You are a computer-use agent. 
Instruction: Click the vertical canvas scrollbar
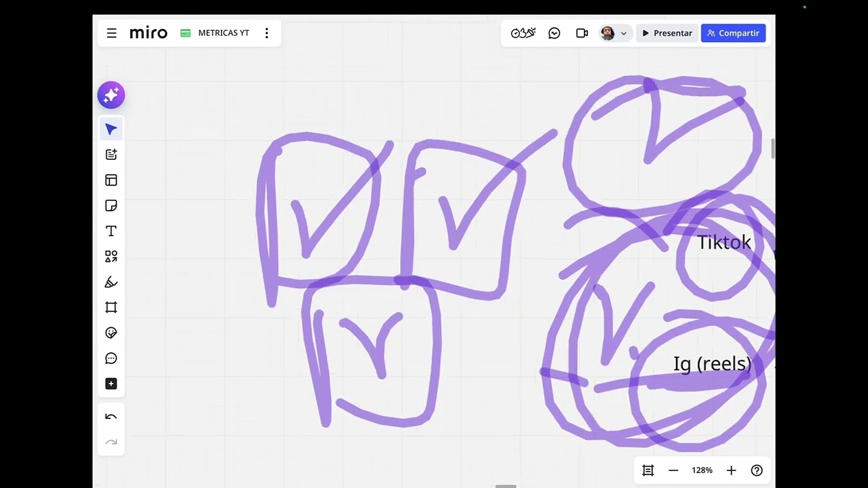[773, 148]
